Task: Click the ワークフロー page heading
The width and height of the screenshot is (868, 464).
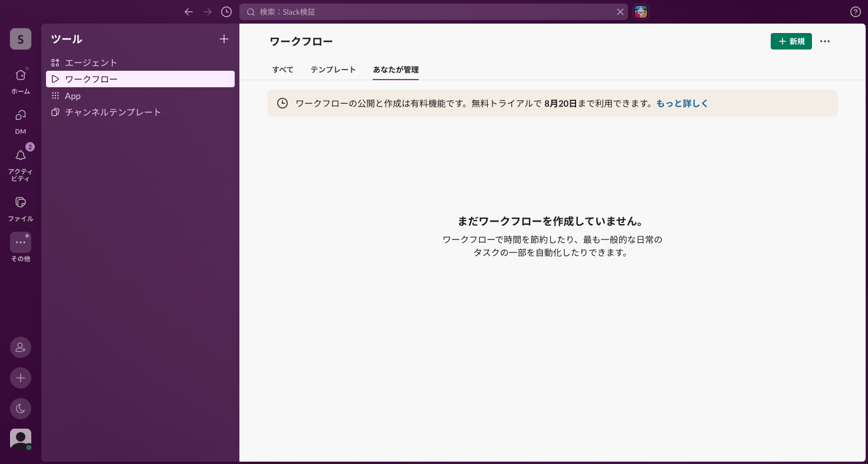Action: point(301,41)
